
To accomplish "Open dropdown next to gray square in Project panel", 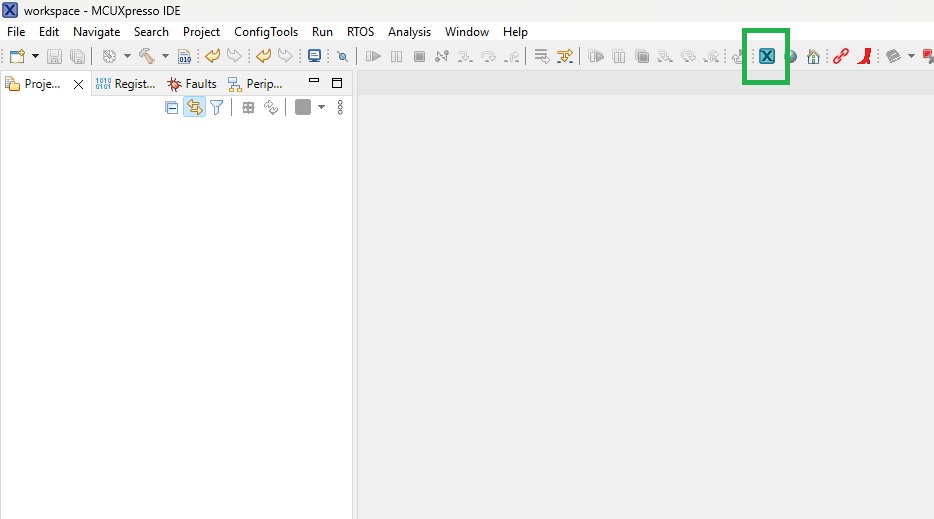I will [321, 108].
